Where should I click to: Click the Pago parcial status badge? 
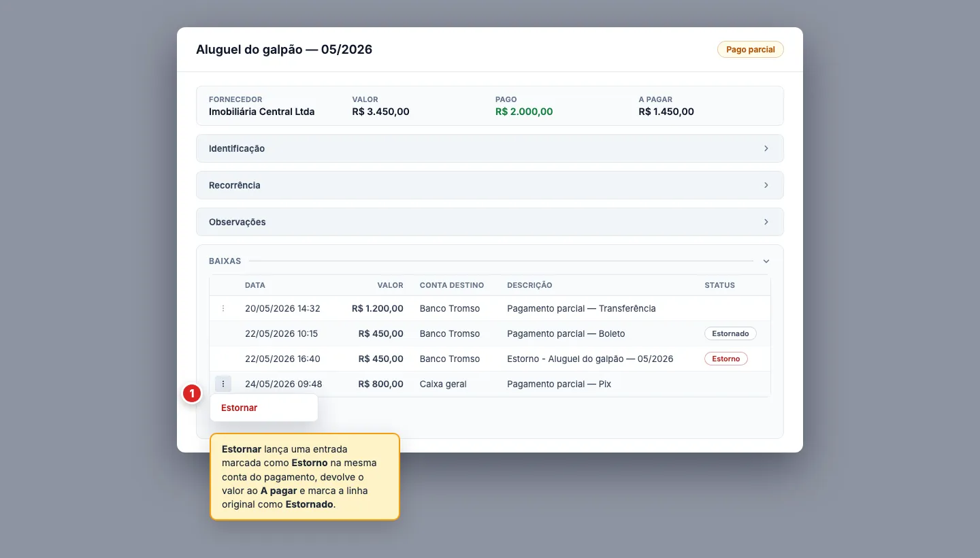click(x=751, y=50)
